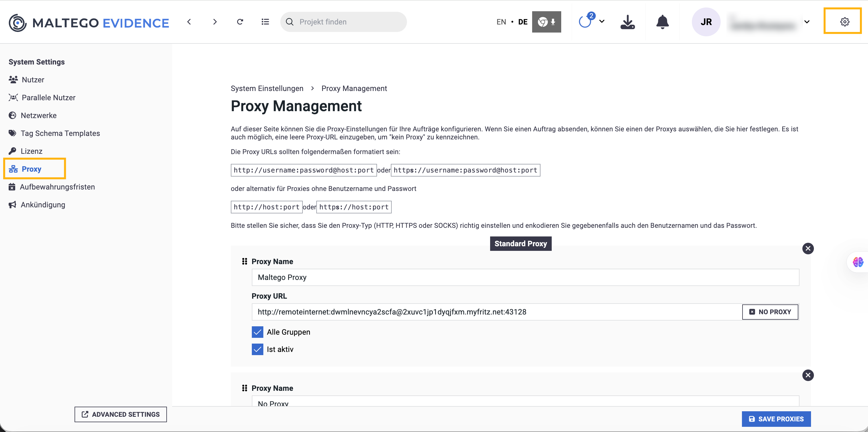Click the Chrome extension download icon

coord(546,22)
